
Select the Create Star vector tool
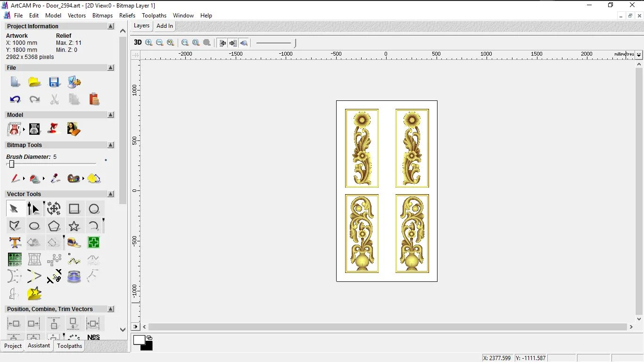[x=74, y=226]
